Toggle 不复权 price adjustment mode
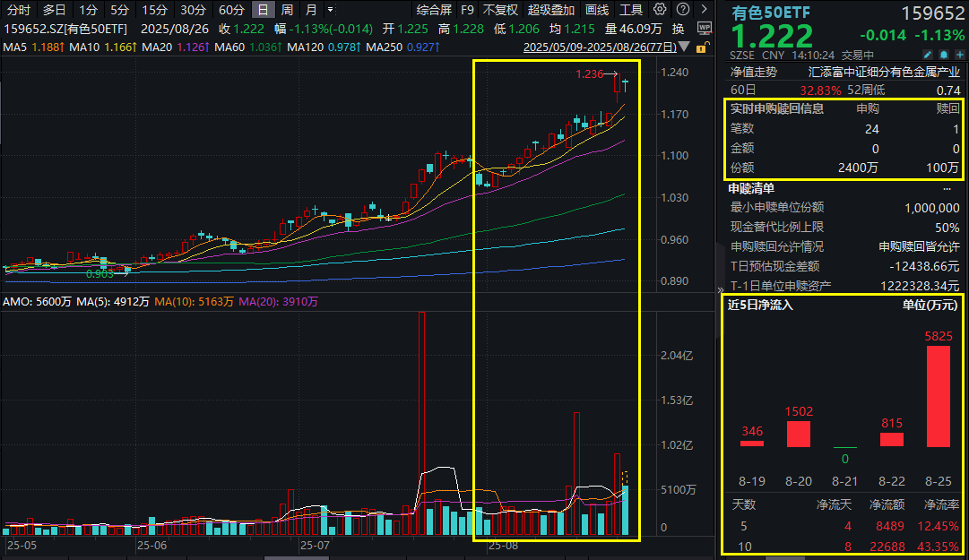Image resolution: width=969 pixels, height=560 pixels. (x=498, y=9)
